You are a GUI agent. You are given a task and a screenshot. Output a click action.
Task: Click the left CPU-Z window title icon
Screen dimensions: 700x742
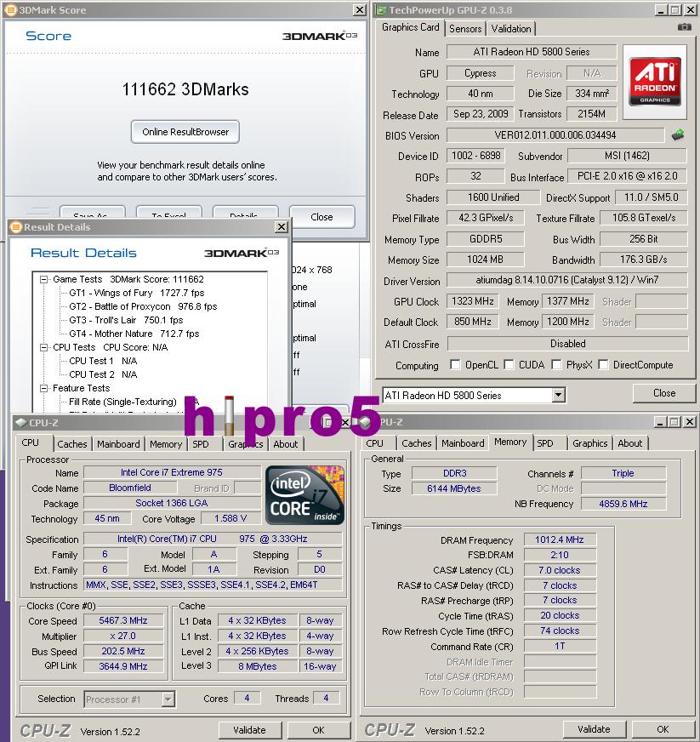pos(20,423)
